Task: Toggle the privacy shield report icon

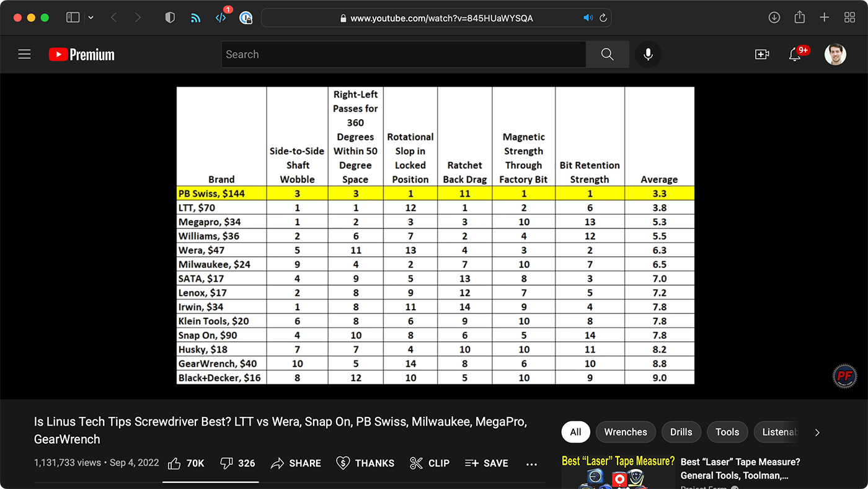Action: coord(170,17)
